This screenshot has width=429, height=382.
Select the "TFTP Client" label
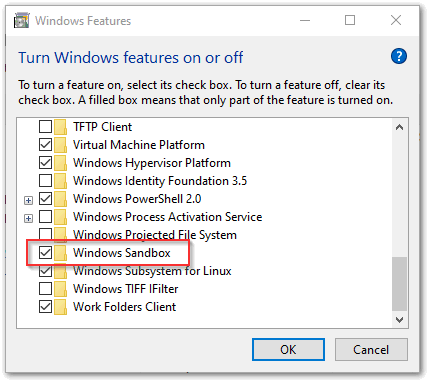tap(102, 127)
